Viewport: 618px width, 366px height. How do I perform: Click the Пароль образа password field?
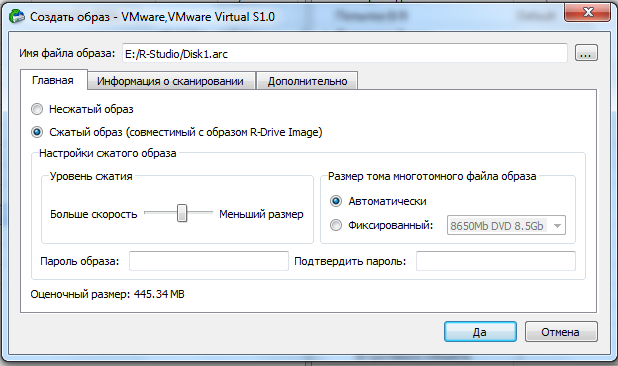tap(209, 261)
